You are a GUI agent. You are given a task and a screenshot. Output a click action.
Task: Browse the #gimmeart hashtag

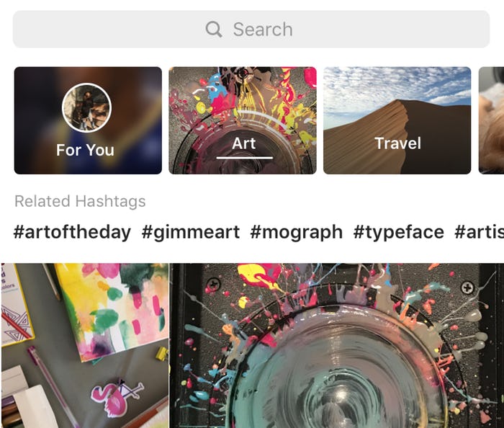191,232
